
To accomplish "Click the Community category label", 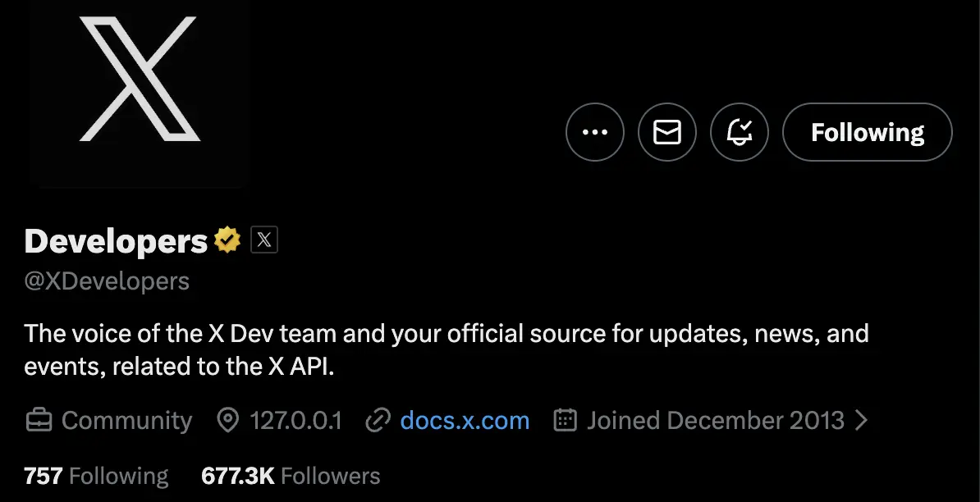I will tap(126, 421).
